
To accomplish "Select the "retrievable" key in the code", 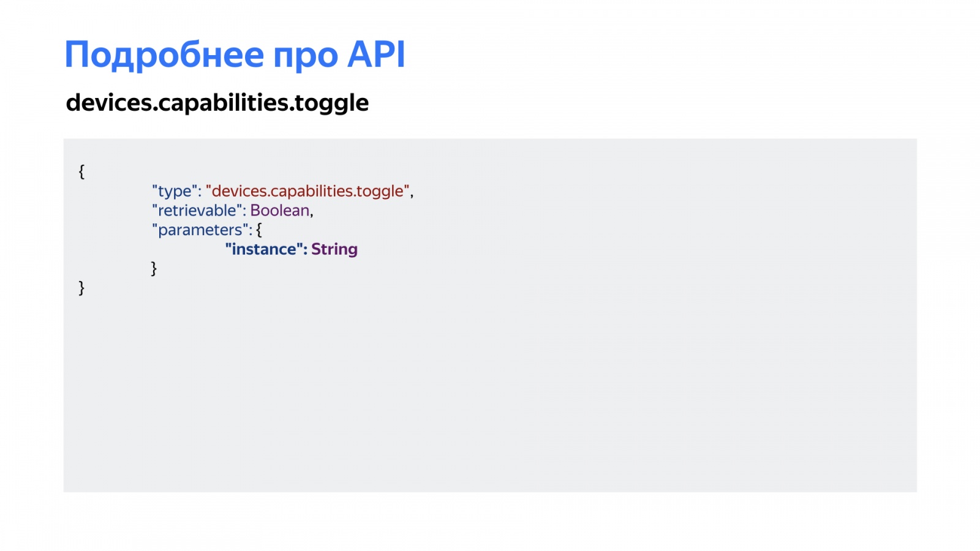I will 197,211.
